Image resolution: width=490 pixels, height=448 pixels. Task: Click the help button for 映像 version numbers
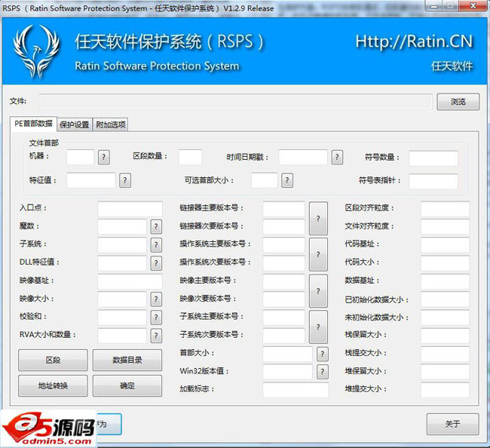pyautogui.click(x=318, y=291)
